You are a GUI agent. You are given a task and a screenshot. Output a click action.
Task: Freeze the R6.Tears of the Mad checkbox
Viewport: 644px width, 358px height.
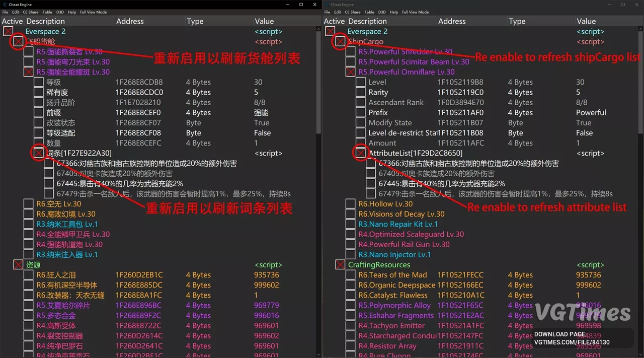tap(350, 275)
